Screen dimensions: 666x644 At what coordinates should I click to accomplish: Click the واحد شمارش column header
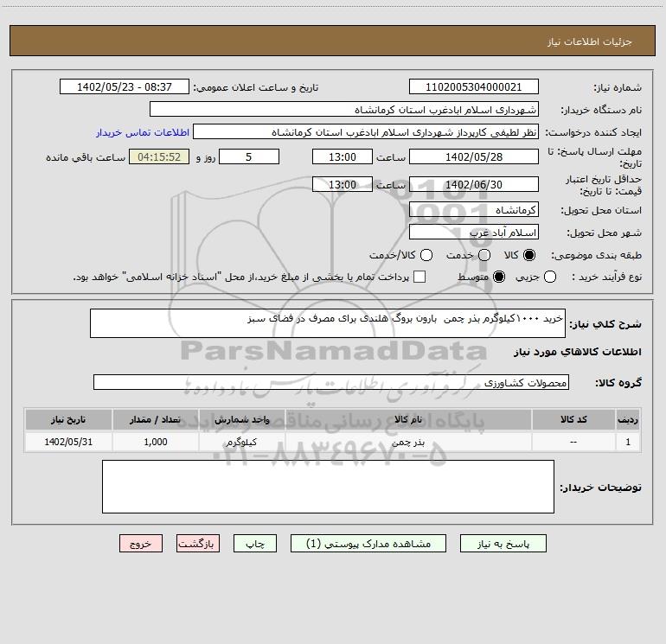coord(241,420)
